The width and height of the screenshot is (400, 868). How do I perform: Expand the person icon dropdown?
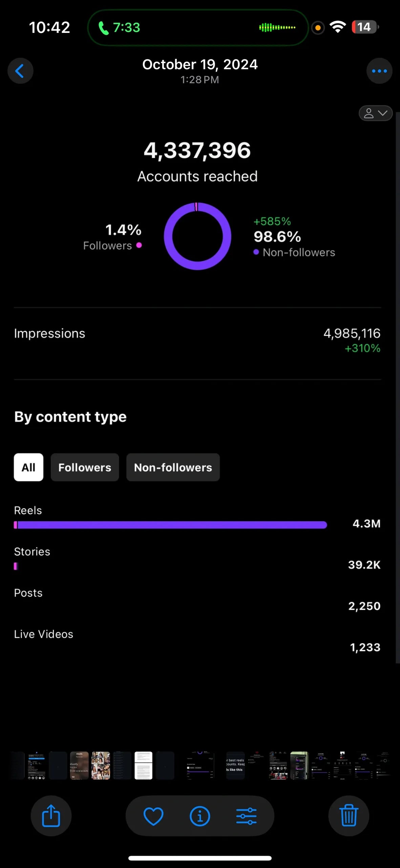[x=375, y=113]
